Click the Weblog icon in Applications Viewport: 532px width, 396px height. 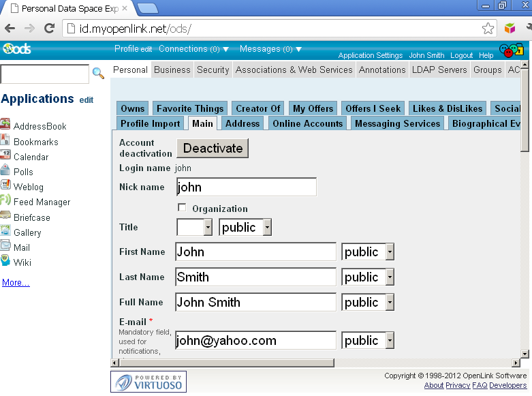click(x=5, y=186)
